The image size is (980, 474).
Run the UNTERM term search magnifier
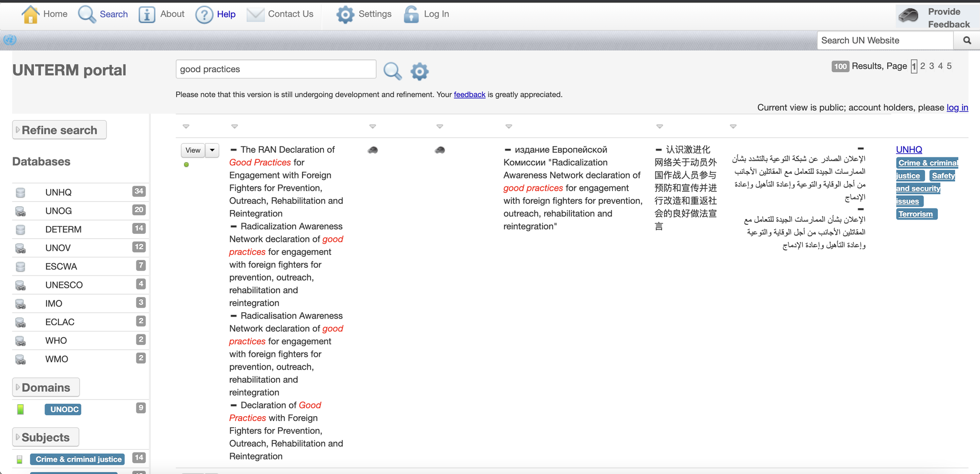pos(392,71)
